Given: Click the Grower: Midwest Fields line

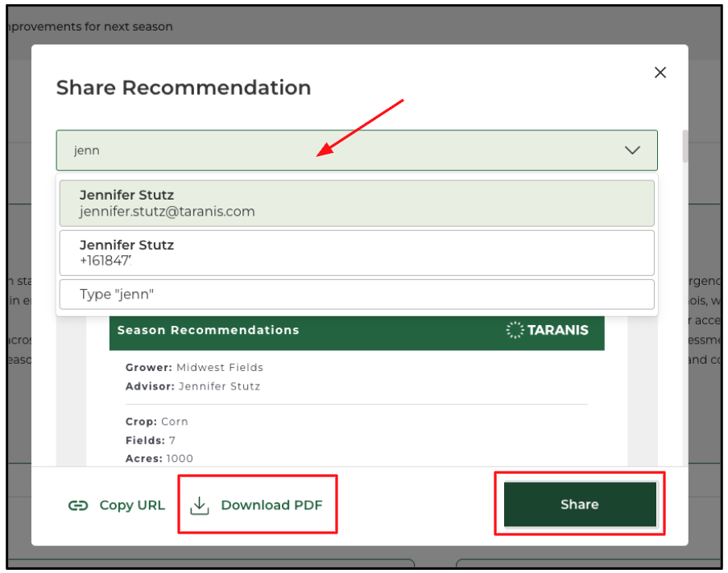Looking at the screenshot, I should tap(194, 367).
